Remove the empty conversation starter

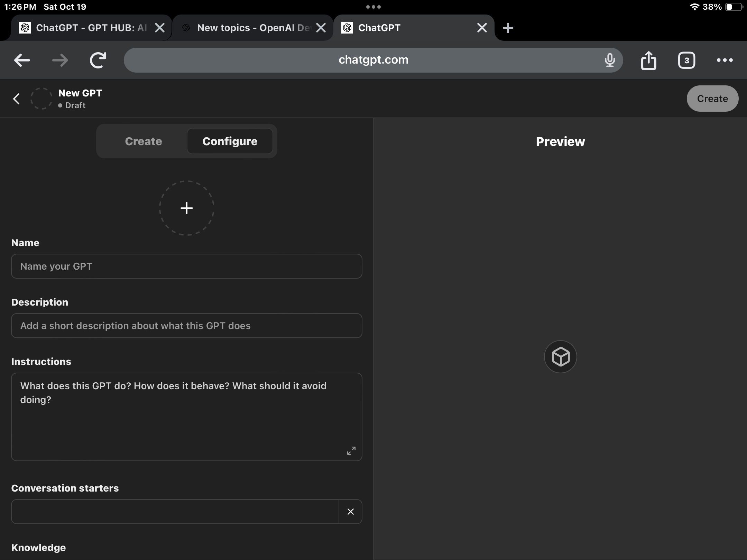click(350, 512)
